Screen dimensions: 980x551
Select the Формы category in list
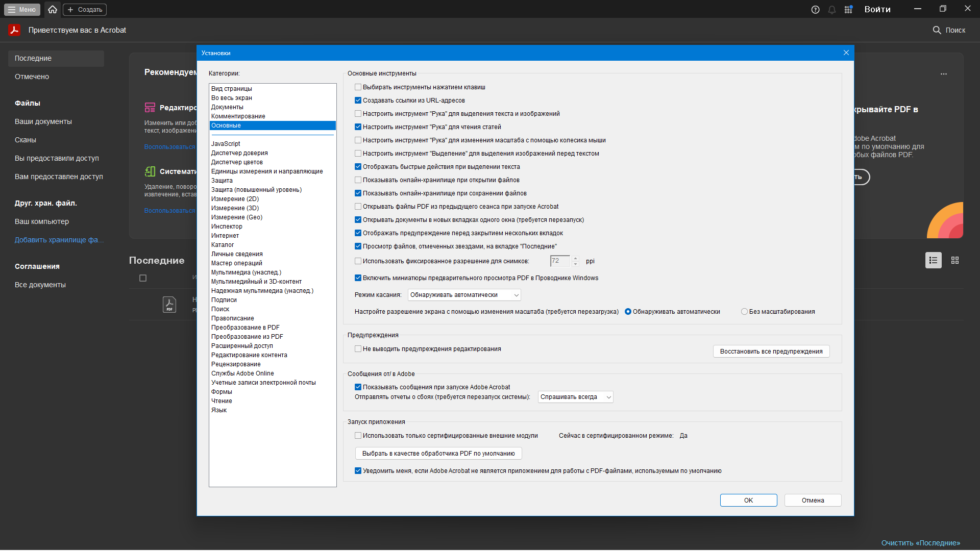pos(222,392)
